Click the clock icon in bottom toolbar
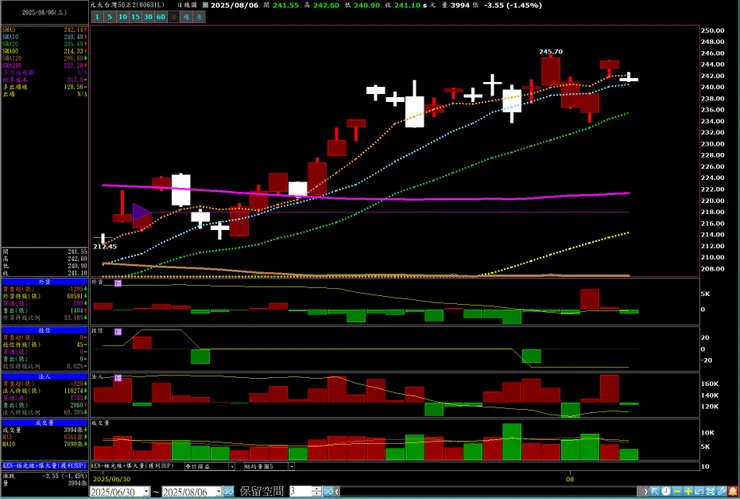 tap(666, 491)
